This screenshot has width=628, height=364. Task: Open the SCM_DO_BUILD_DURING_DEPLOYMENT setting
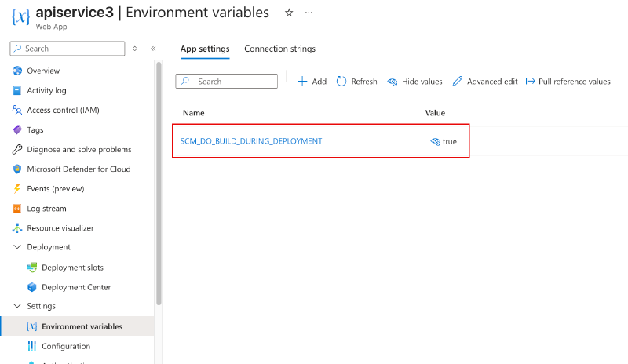point(251,141)
